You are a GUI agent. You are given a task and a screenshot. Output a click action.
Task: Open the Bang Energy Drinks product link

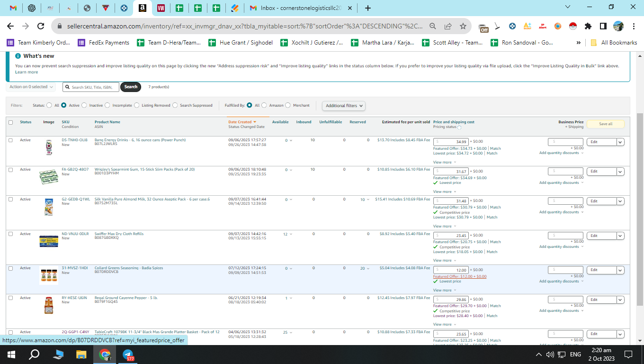[x=140, y=140]
